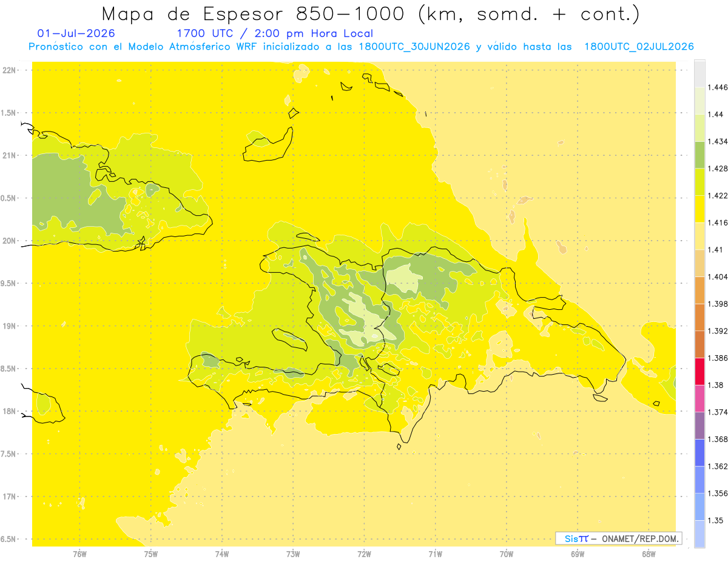Image resolution: width=728 pixels, height=562 pixels.
Task: Click the bright yellow legend swatch between 1.416 and 1.422
Action: pyautogui.click(x=699, y=209)
